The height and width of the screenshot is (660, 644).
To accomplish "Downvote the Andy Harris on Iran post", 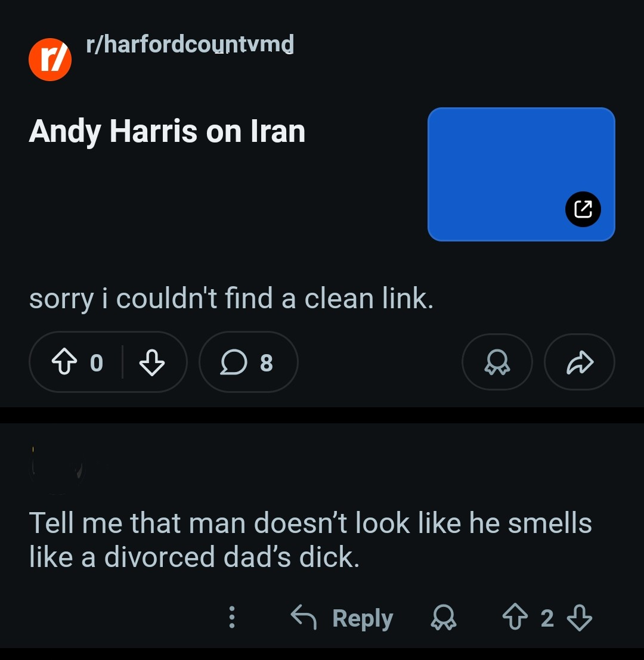I will pos(151,362).
